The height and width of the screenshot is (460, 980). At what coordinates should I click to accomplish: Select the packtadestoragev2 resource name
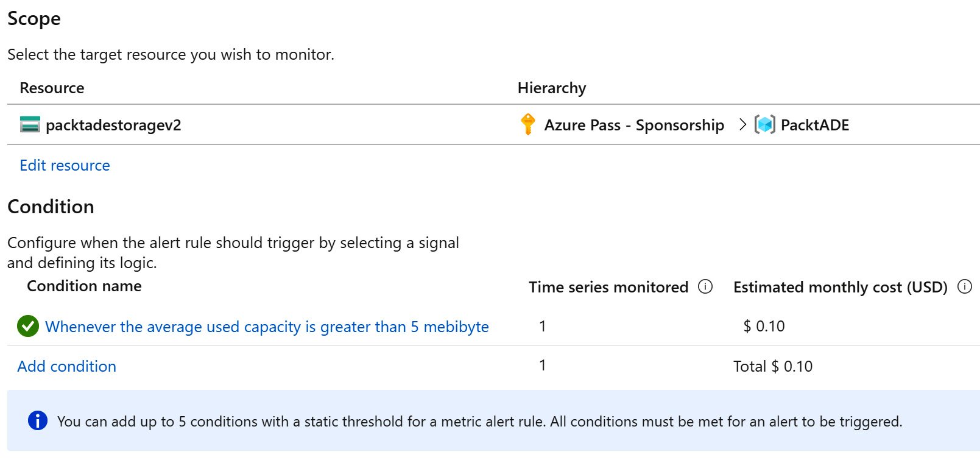tap(113, 125)
